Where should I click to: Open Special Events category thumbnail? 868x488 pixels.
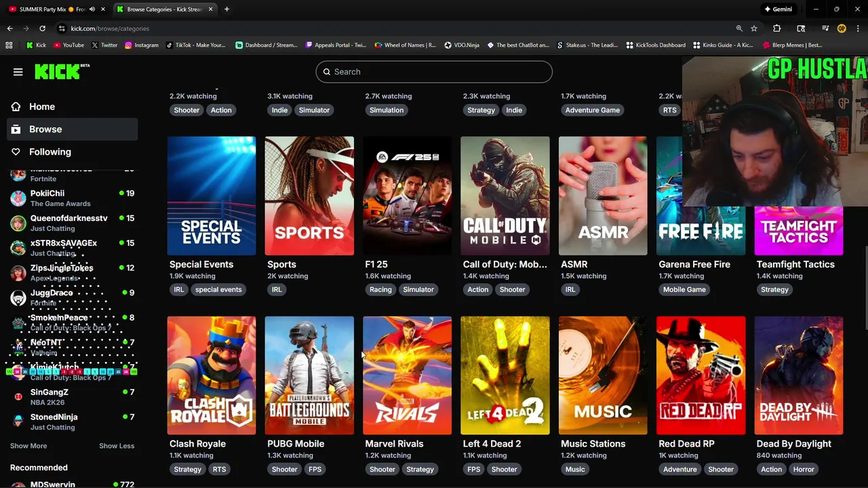[x=212, y=196]
